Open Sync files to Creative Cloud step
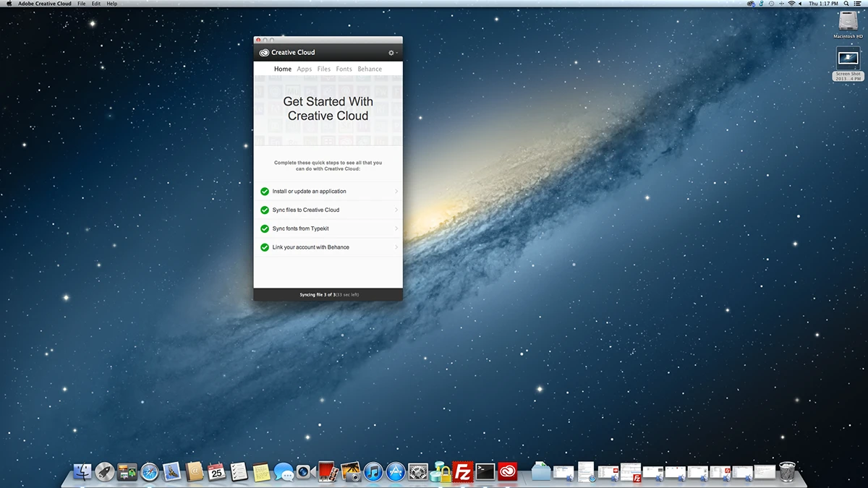 pos(306,210)
